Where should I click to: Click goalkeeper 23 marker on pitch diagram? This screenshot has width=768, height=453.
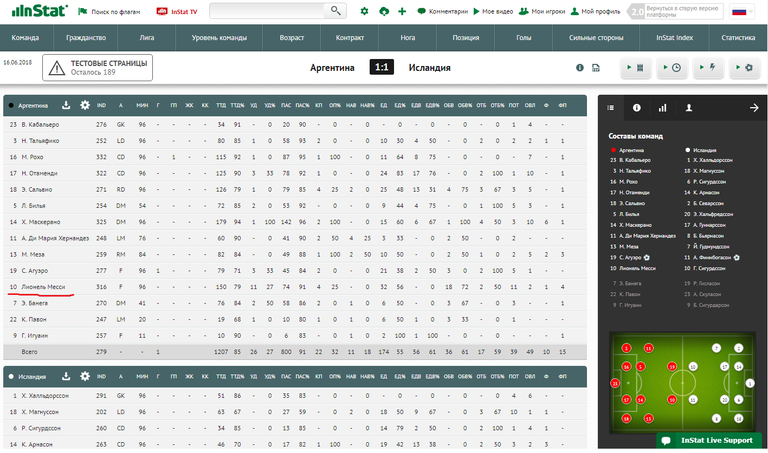click(x=615, y=383)
